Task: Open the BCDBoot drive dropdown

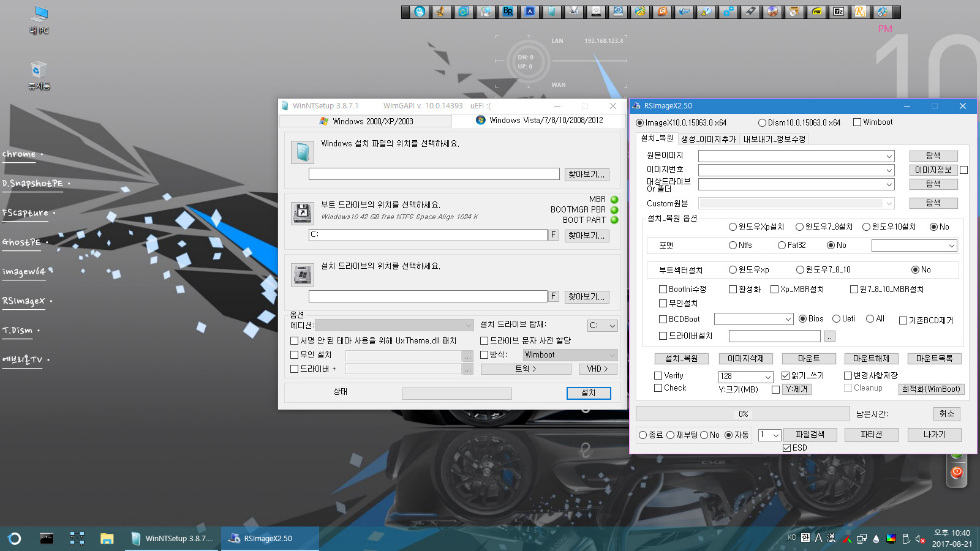Action: pos(754,319)
